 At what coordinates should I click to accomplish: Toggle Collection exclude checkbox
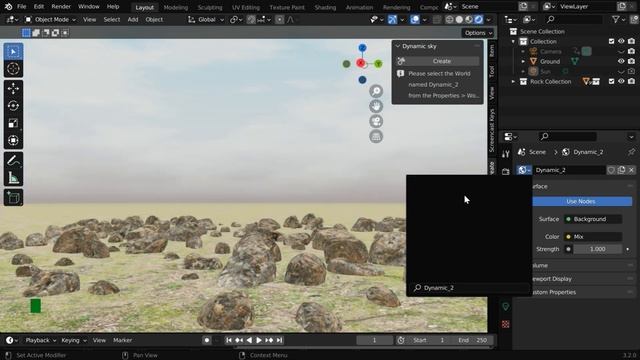point(611,41)
